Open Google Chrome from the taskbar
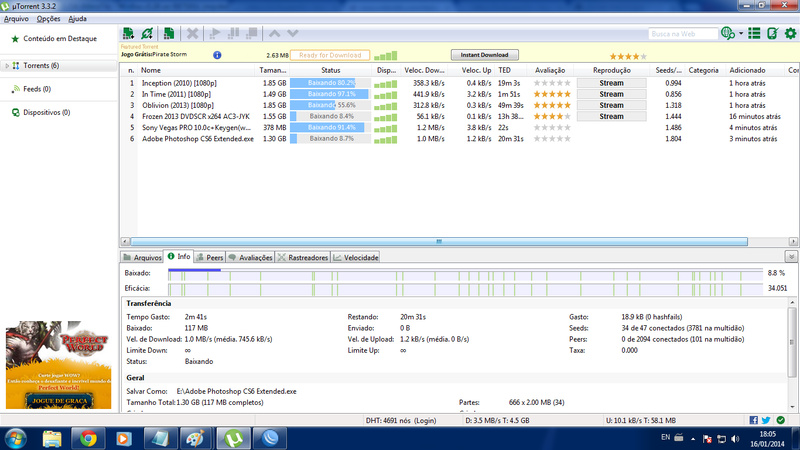Image resolution: width=800 pixels, height=450 pixels. click(x=88, y=439)
